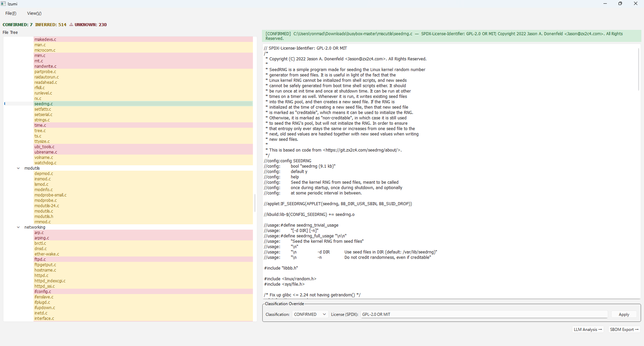Open the File menu

10,13
